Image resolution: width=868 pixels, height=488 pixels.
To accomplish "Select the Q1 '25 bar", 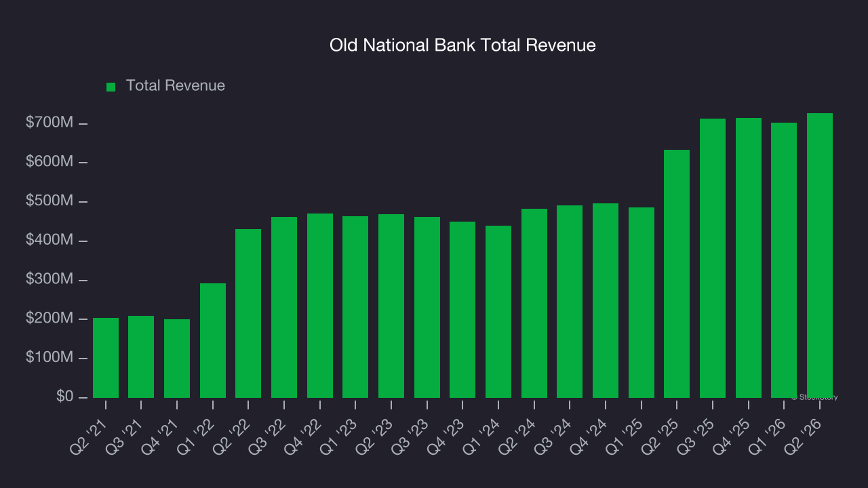I will [x=642, y=302].
